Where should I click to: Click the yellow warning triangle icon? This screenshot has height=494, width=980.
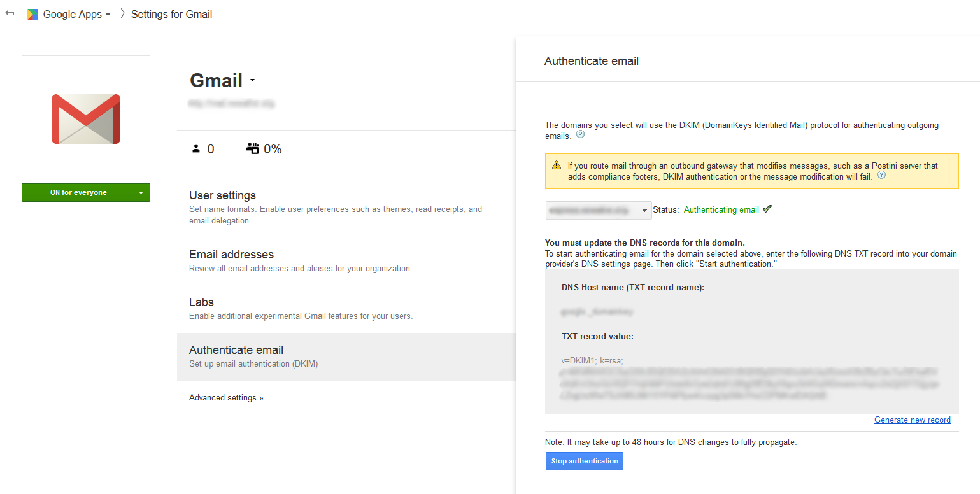556,166
